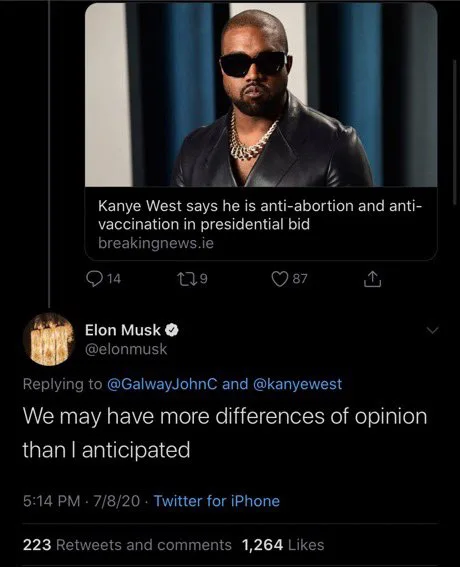
Task: Click the 5:14 PM 7/8/20 timestamp
Action: click(81, 501)
